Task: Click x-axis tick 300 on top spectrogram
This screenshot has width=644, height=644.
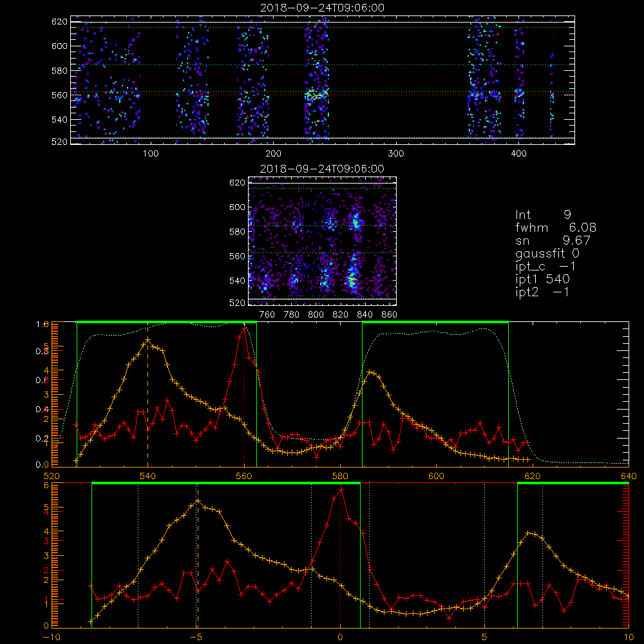Action: (x=396, y=154)
